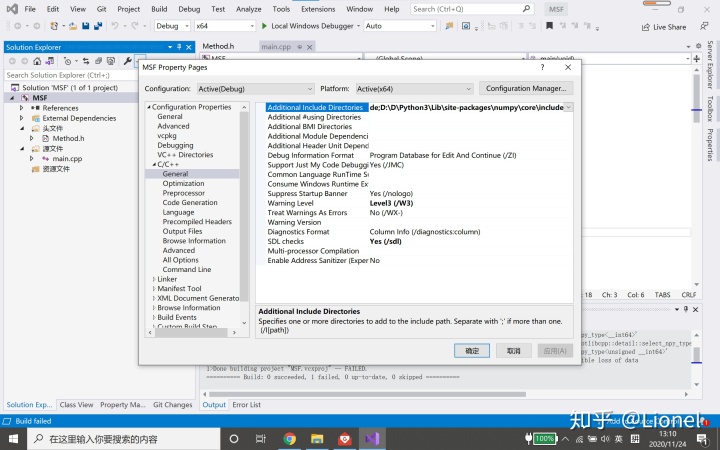720x450 pixels.
Task: Expand main.cpp node in Solution Explorer
Action: click(x=32, y=158)
